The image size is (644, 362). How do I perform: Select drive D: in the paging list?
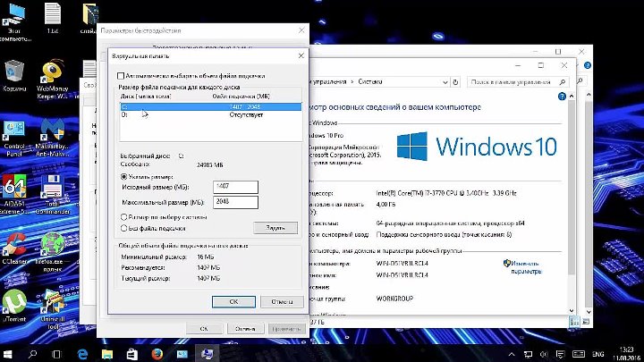211,115
